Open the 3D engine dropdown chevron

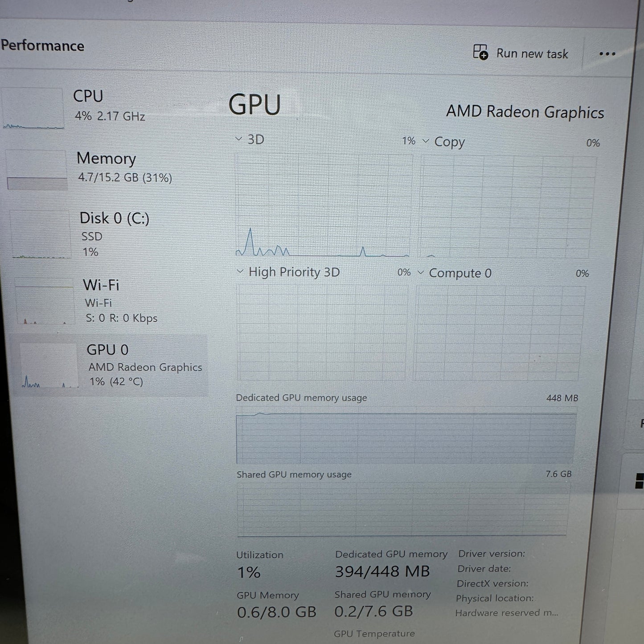point(238,139)
